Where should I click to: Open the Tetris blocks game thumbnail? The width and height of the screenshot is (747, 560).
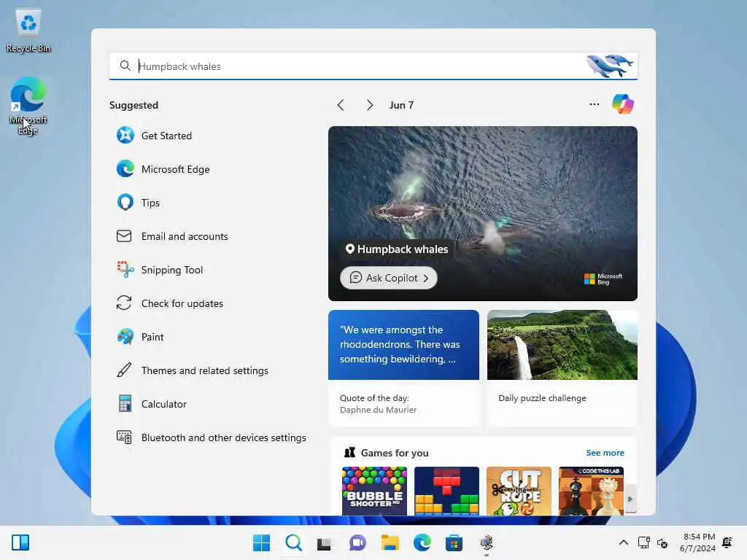pyautogui.click(x=446, y=491)
